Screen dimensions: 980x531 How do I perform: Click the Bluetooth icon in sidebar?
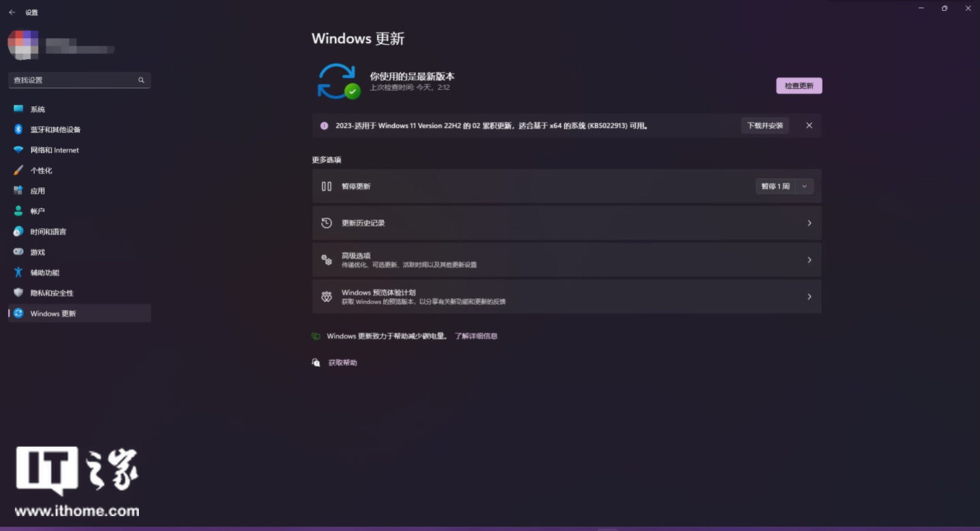18,129
